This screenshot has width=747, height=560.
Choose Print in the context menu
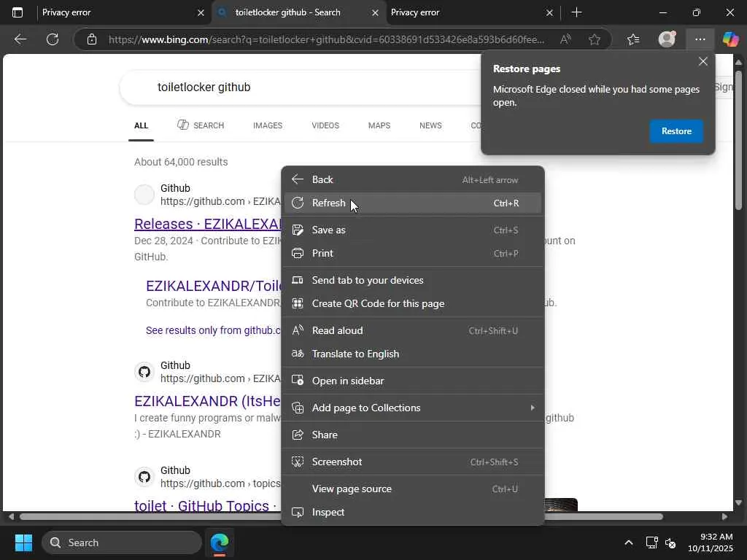413,253
